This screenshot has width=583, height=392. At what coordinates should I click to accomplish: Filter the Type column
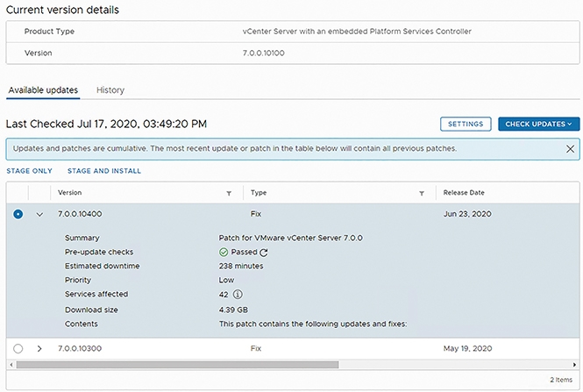(x=422, y=193)
